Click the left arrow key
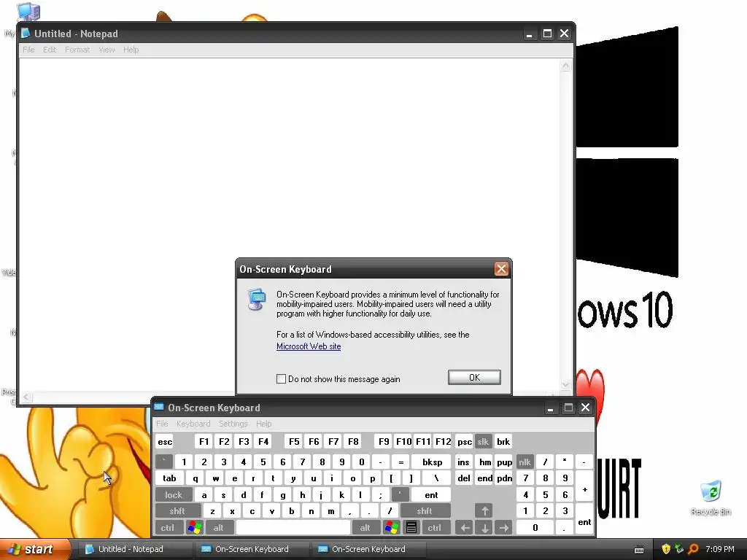The height and width of the screenshot is (560, 747). 465,528
